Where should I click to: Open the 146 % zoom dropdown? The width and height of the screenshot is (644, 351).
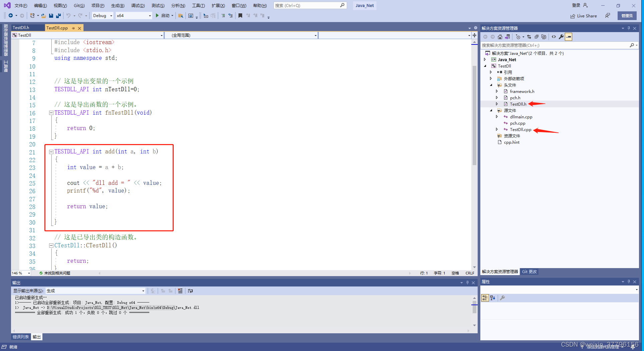tap(21, 273)
